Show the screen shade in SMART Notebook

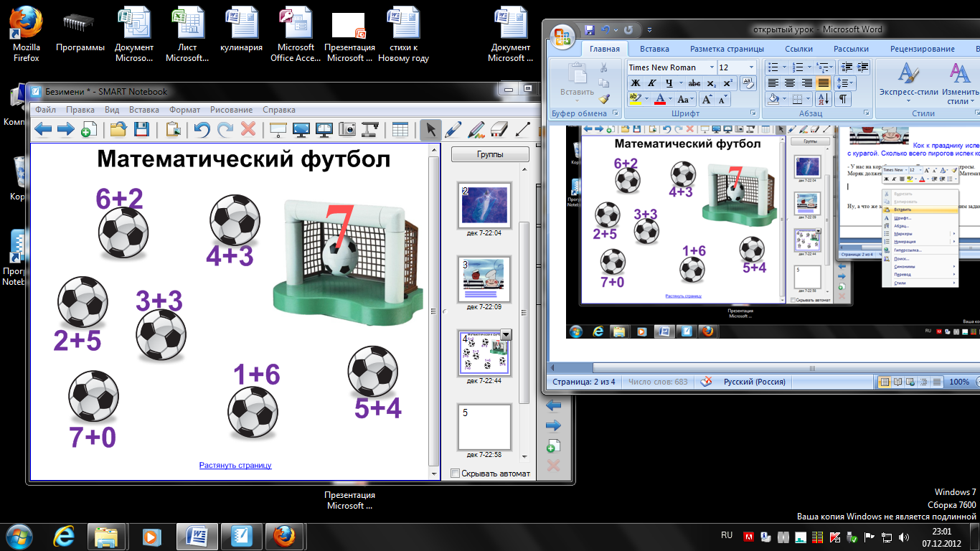pos(278,129)
